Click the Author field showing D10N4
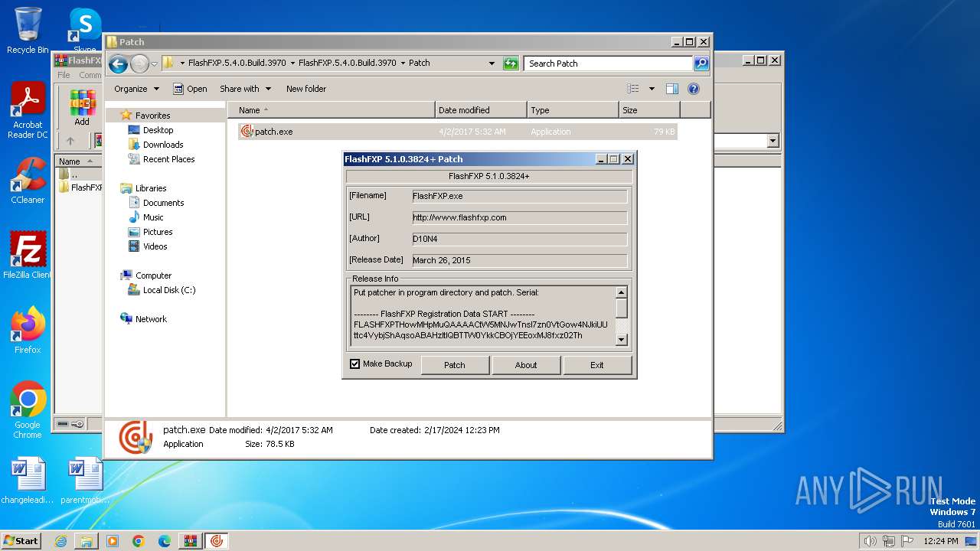Screen dimensions: 980x551 [519, 239]
